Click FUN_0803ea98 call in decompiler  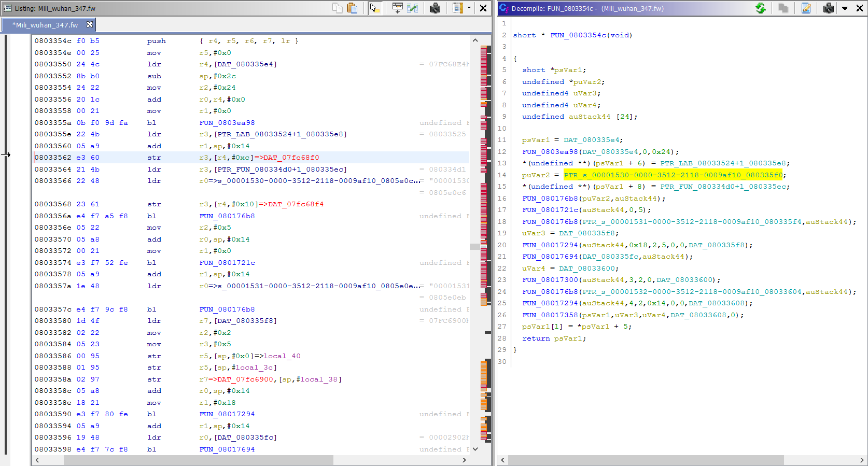coord(550,152)
